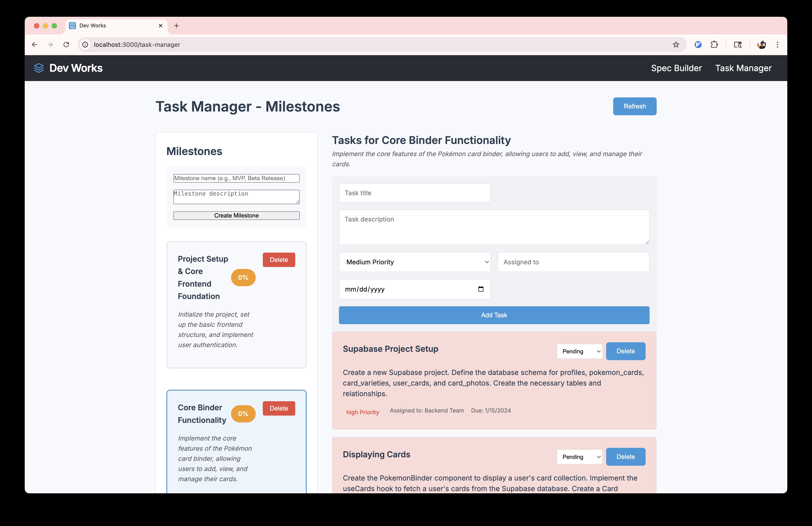
Task: Click the Create Milestone button
Action: (x=236, y=215)
